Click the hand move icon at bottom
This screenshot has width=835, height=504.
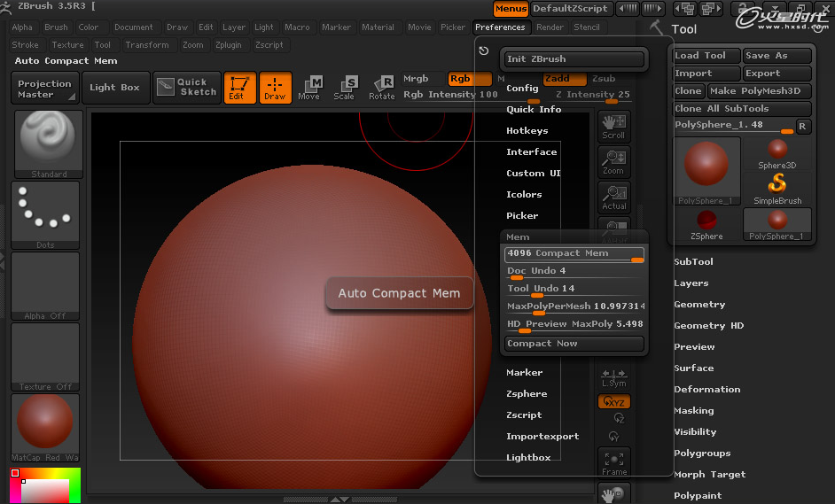click(614, 494)
